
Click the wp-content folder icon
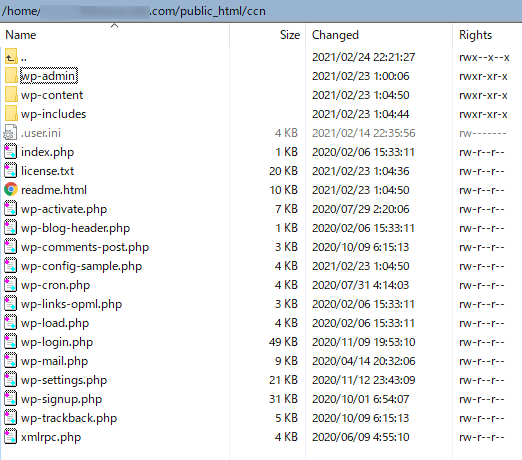pyautogui.click(x=11, y=95)
